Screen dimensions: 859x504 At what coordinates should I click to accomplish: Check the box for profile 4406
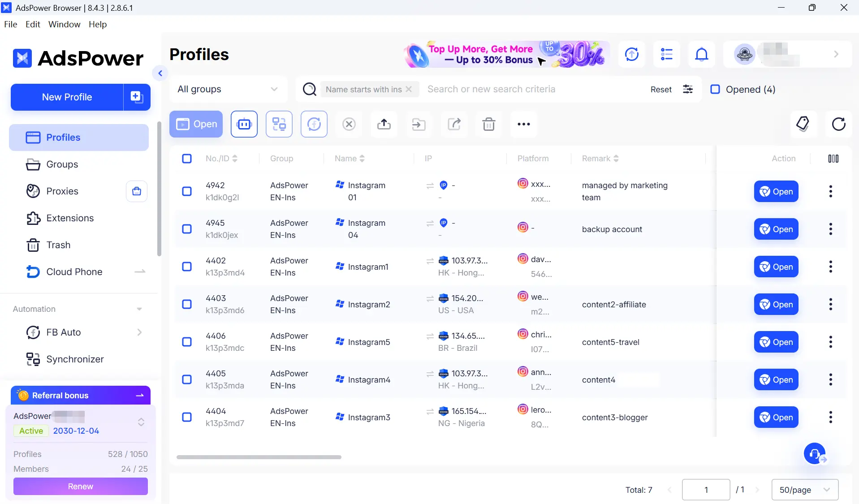[187, 342]
